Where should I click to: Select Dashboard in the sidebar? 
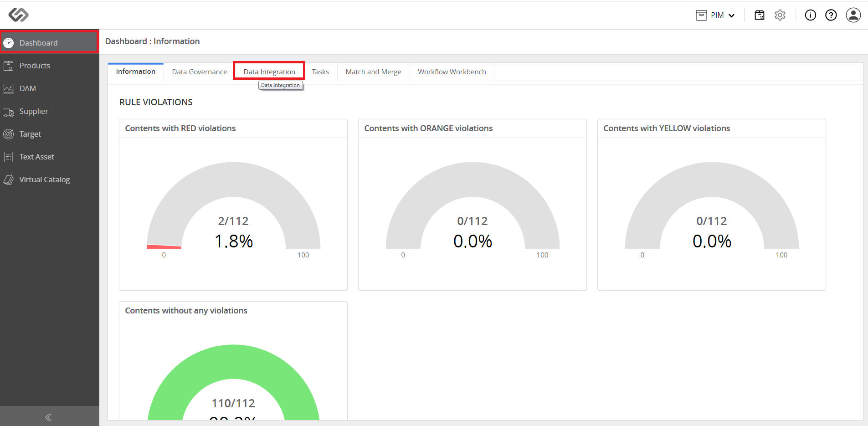point(50,43)
